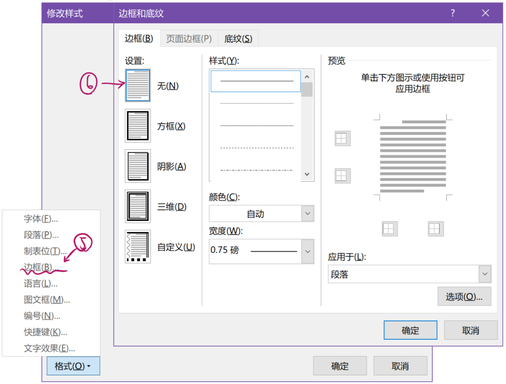Choose 图文框(M)... from format menu
The width and height of the screenshot is (506, 384).
[x=47, y=300]
